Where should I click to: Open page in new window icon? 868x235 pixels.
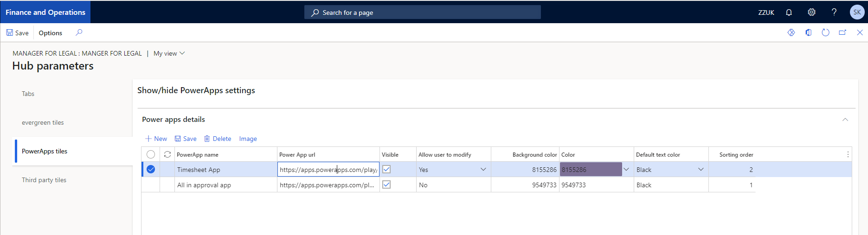coord(842,32)
